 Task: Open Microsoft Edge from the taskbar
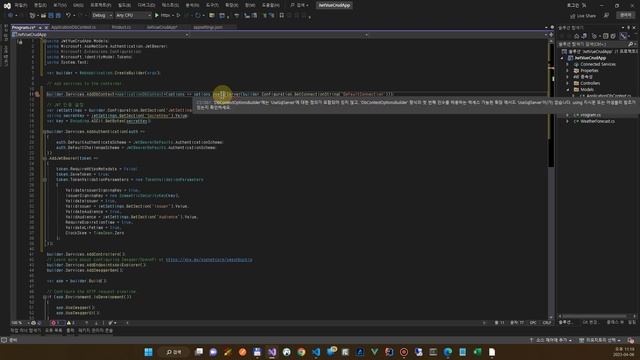tap(448, 352)
